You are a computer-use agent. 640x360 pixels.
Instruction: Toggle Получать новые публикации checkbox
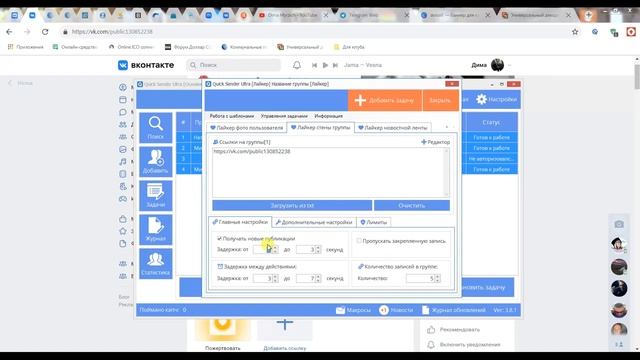click(220, 238)
